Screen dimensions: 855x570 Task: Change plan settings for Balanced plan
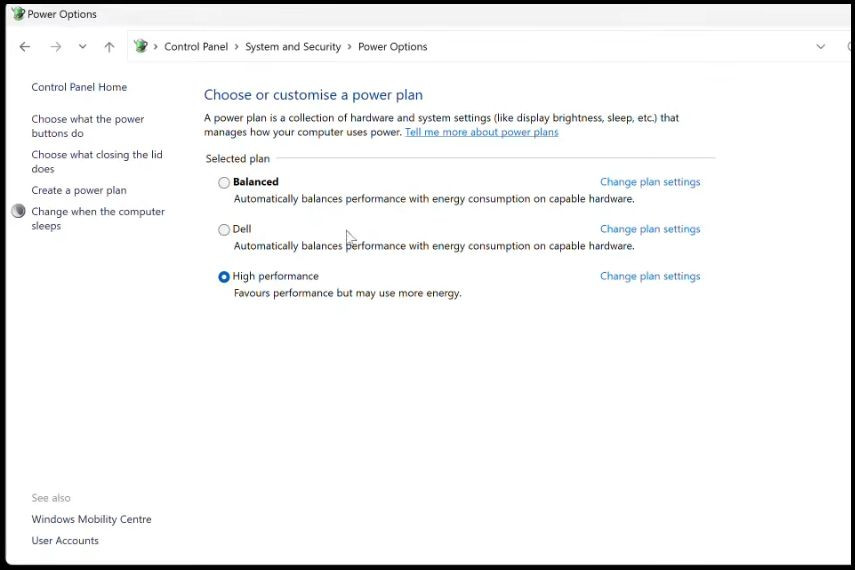coord(650,182)
